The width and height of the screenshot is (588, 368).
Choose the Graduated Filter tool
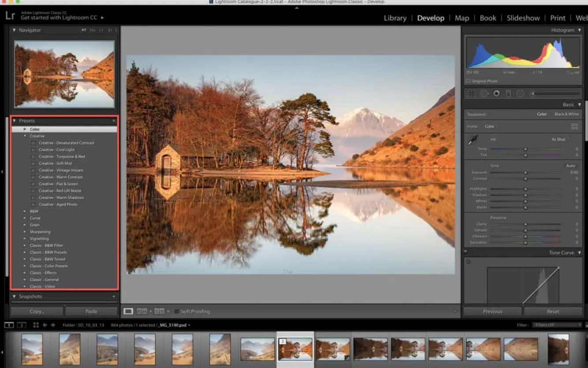(508, 94)
